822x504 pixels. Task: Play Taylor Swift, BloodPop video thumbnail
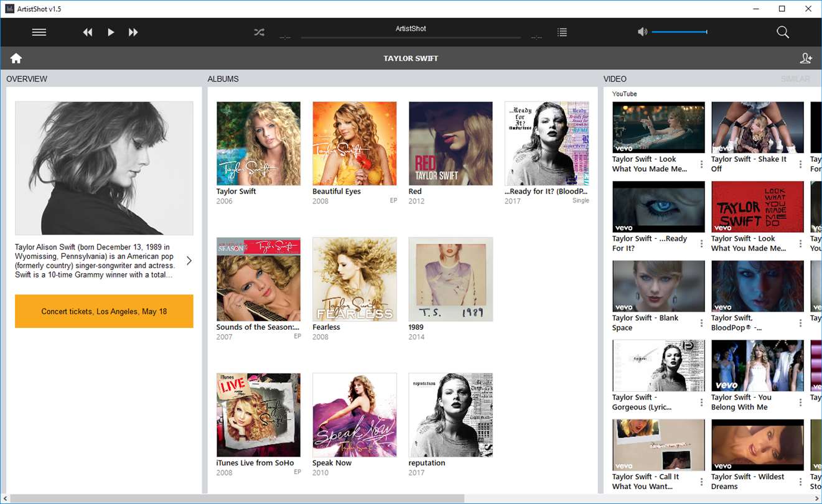pos(757,286)
